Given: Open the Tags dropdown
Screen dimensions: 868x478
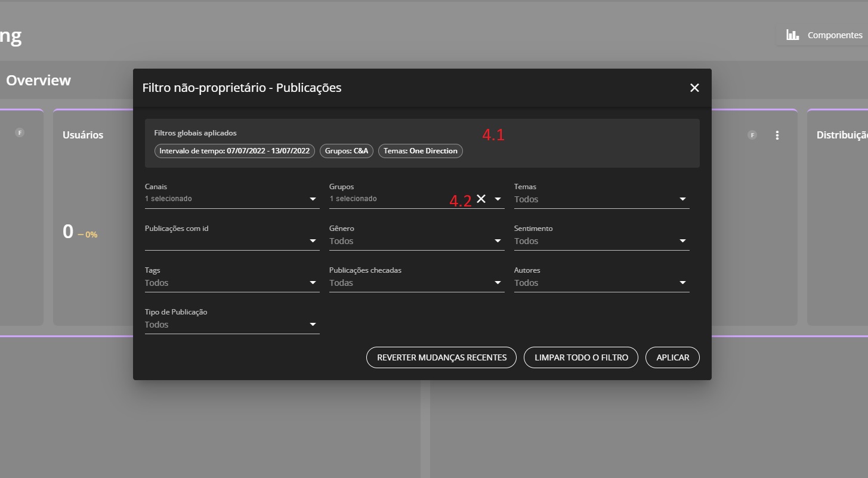Looking at the screenshot, I should coord(313,283).
